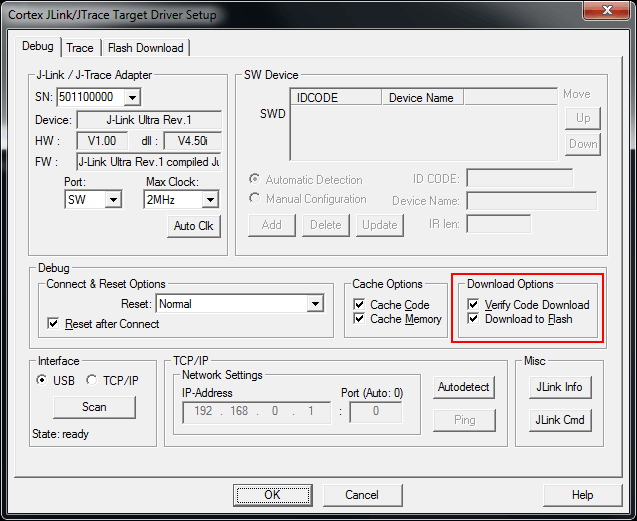This screenshot has height=521, width=637.
Task: Close the Target Driver Setup dialog
Action: point(602,12)
